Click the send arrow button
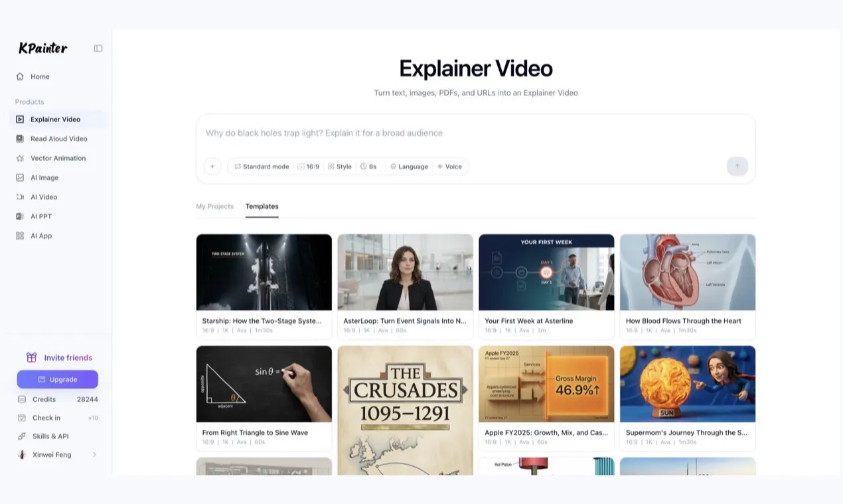The width and height of the screenshot is (843, 504). [737, 166]
